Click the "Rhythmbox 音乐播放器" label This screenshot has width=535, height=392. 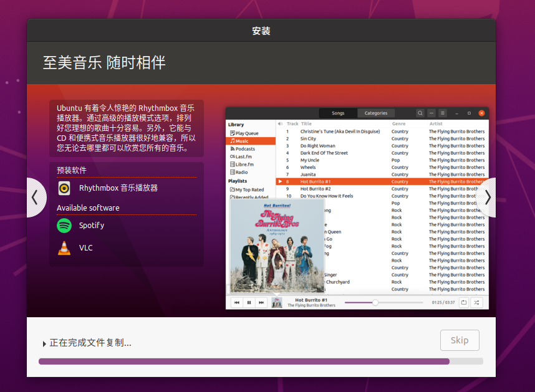(x=118, y=188)
